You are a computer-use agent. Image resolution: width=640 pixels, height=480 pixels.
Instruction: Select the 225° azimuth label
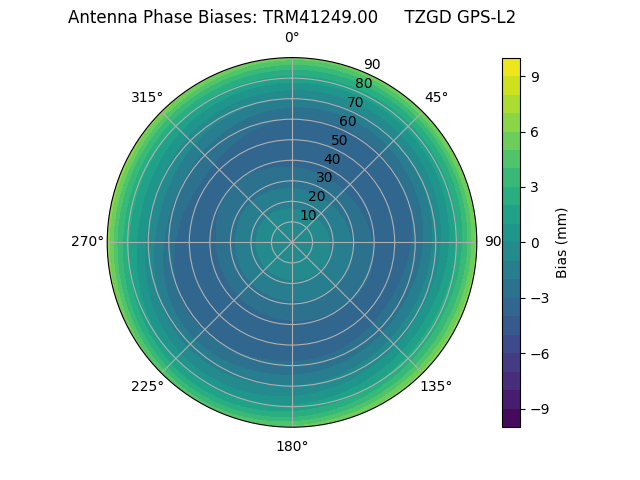[x=147, y=386]
